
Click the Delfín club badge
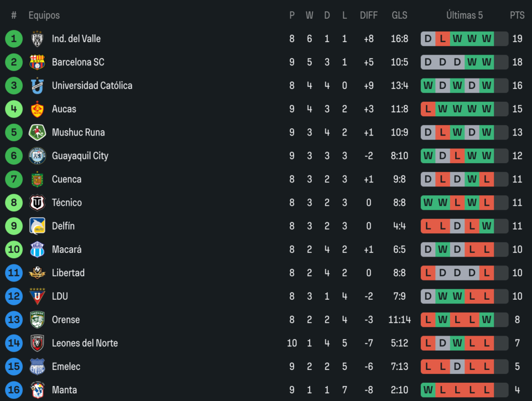(x=37, y=226)
